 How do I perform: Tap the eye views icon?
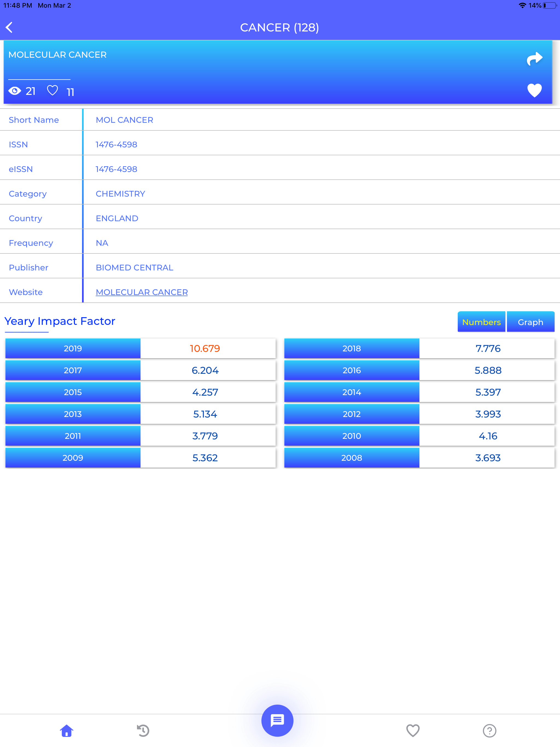pos(14,91)
